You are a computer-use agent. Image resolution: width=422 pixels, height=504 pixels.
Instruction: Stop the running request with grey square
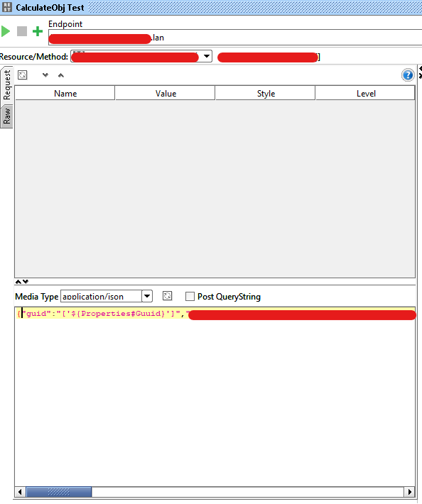(22, 31)
